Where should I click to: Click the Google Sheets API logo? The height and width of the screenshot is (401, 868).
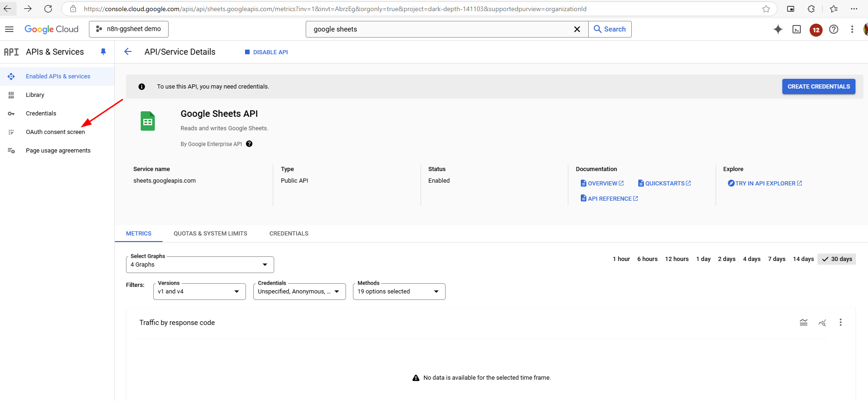[x=148, y=121]
